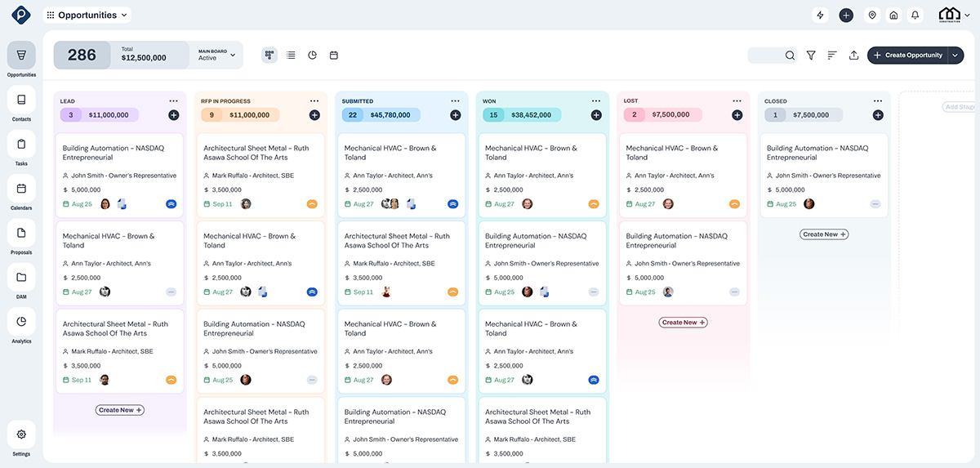The height and width of the screenshot is (468, 980).
Task: Click priority icon on CLOSED card
Action: coord(875,204)
